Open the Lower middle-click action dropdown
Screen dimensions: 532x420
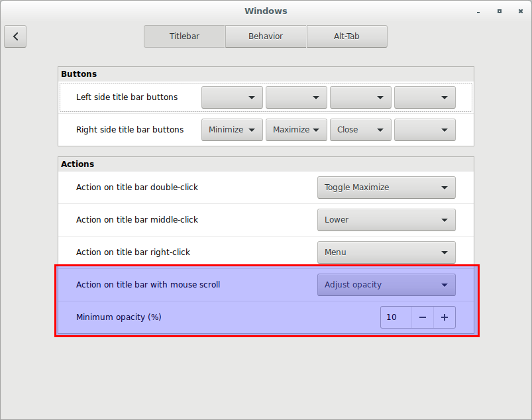point(386,220)
